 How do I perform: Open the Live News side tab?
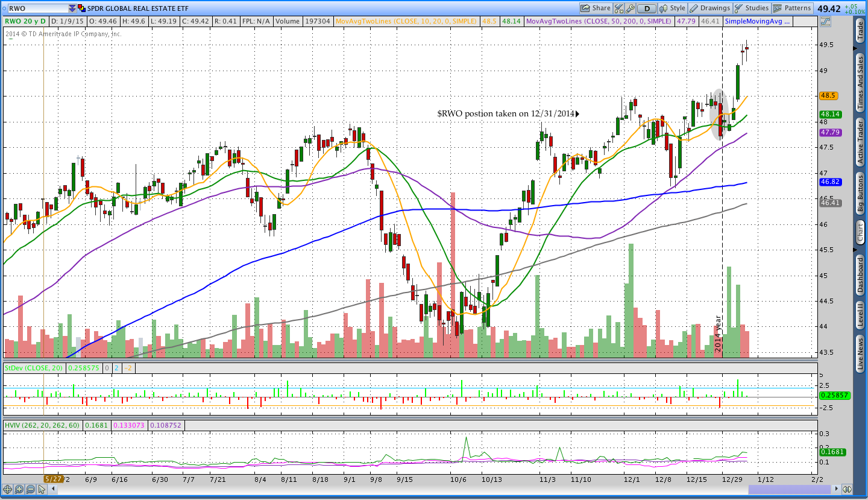[x=860, y=355]
